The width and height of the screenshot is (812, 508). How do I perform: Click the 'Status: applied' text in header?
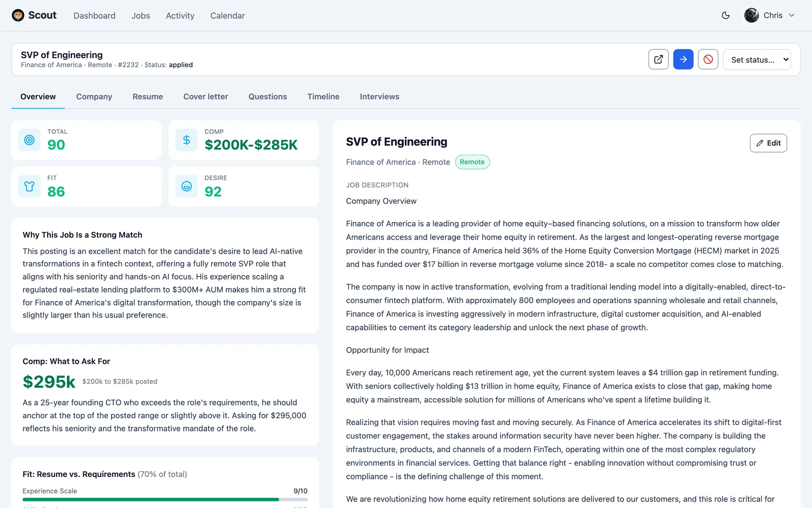click(169, 65)
